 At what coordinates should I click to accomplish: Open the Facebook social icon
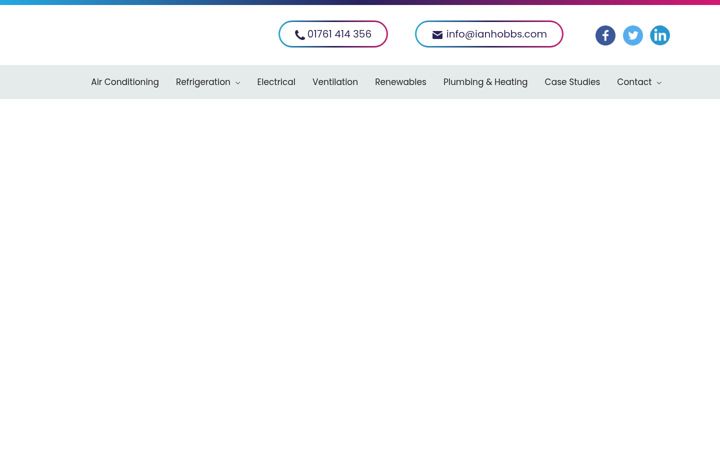605,35
